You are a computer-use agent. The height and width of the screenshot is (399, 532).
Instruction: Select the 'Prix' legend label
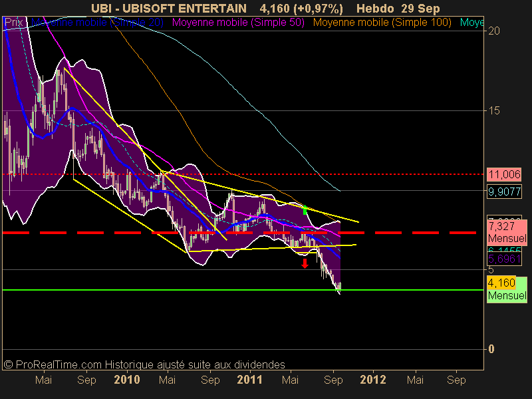click(13, 23)
